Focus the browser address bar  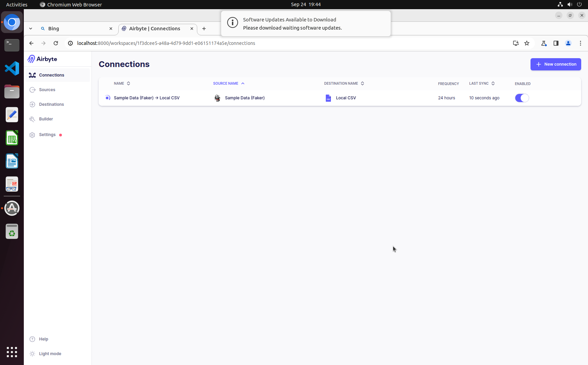coord(292,43)
